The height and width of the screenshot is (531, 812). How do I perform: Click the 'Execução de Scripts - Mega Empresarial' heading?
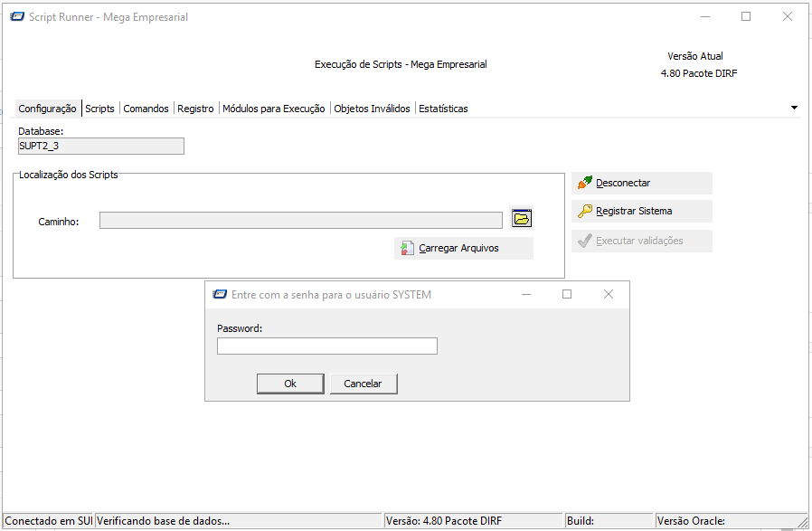click(x=401, y=64)
